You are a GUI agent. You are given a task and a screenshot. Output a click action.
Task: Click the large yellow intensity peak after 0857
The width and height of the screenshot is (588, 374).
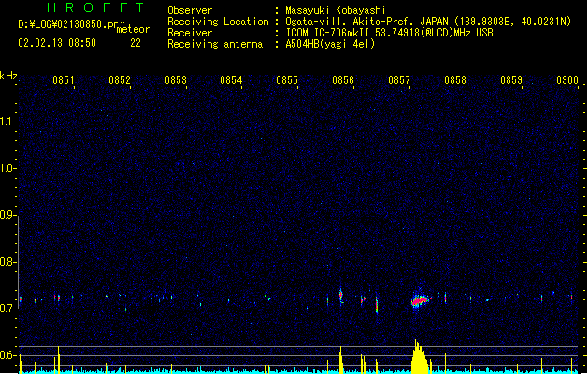tap(420, 357)
